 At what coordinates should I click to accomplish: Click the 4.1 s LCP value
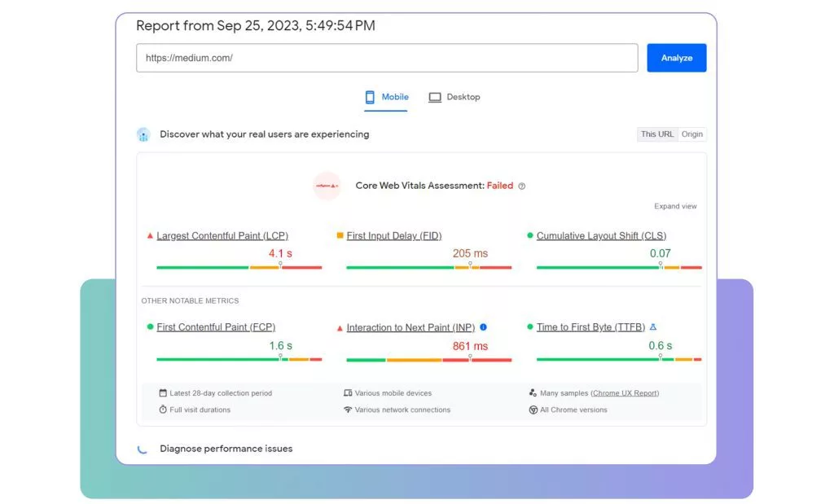[x=280, y=253]
